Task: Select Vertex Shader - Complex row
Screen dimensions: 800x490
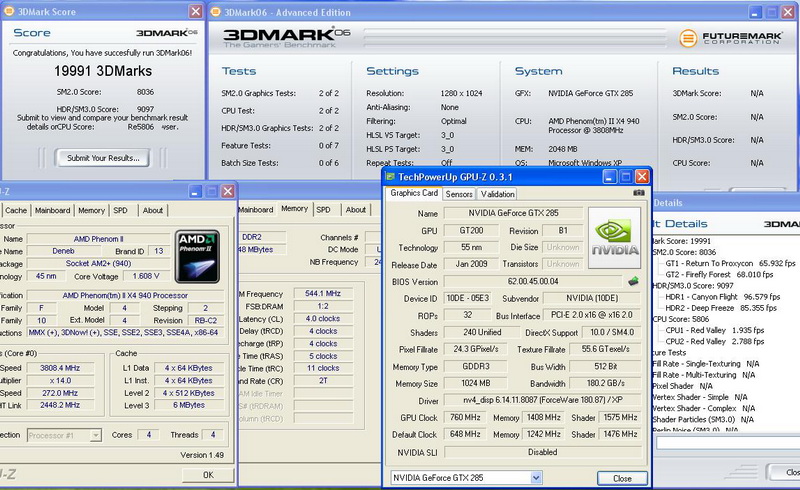Action: (x=704, y=408)
